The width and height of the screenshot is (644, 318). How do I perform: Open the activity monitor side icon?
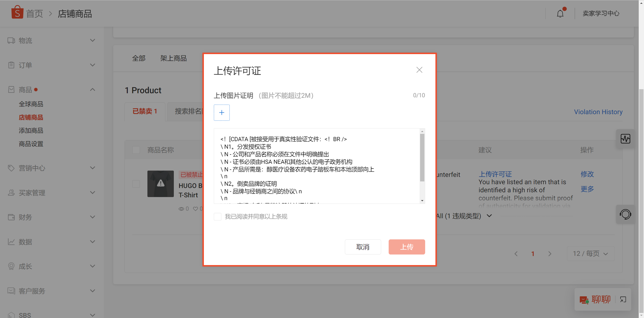coord(625,139)
